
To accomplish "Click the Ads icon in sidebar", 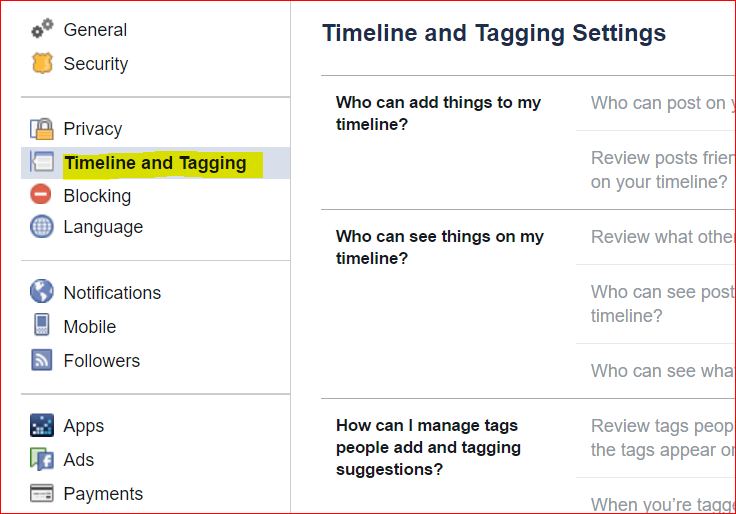I will [x=42, y=460].
